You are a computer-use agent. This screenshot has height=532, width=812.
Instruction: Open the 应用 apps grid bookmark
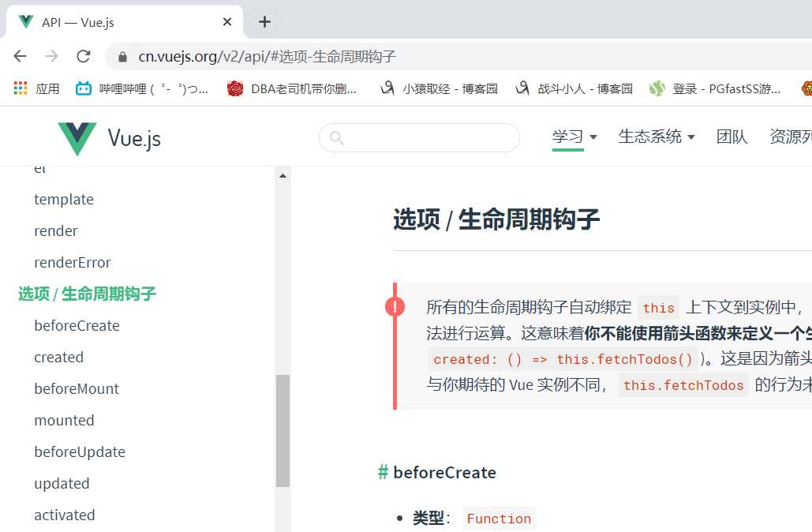tap(36, 88)
